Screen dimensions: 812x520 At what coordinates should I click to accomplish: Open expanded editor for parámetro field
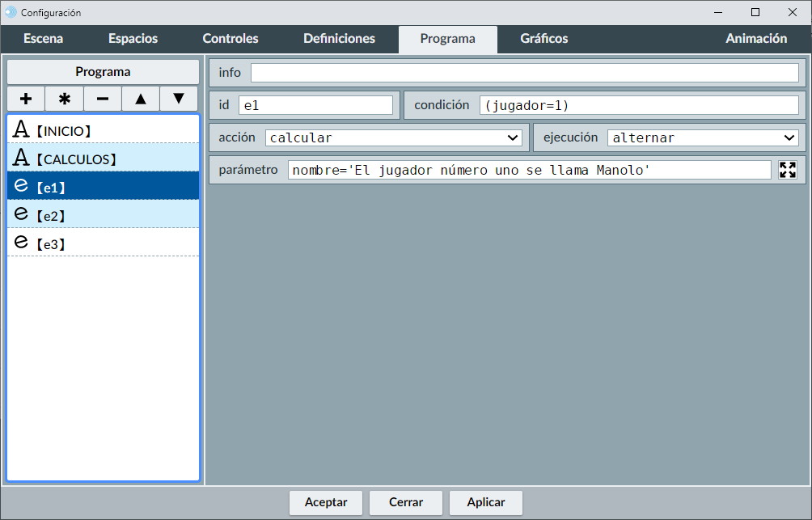coord(787,170)
